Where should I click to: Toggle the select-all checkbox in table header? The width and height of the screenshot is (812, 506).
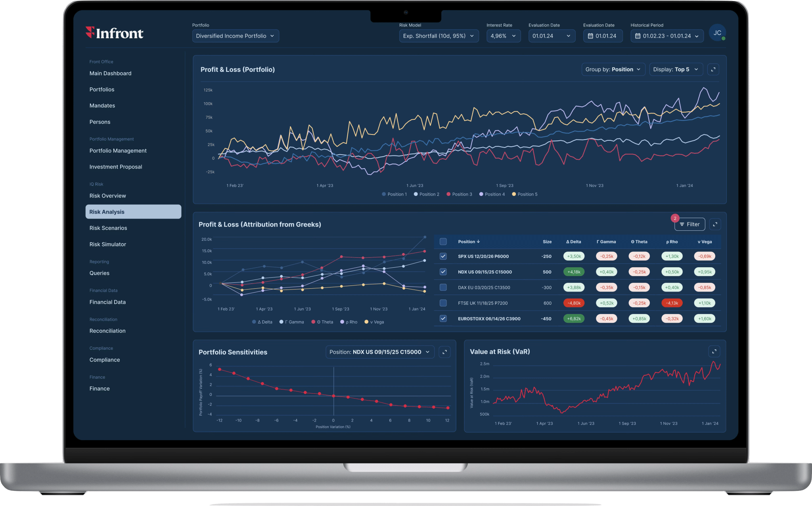[443, 241]
